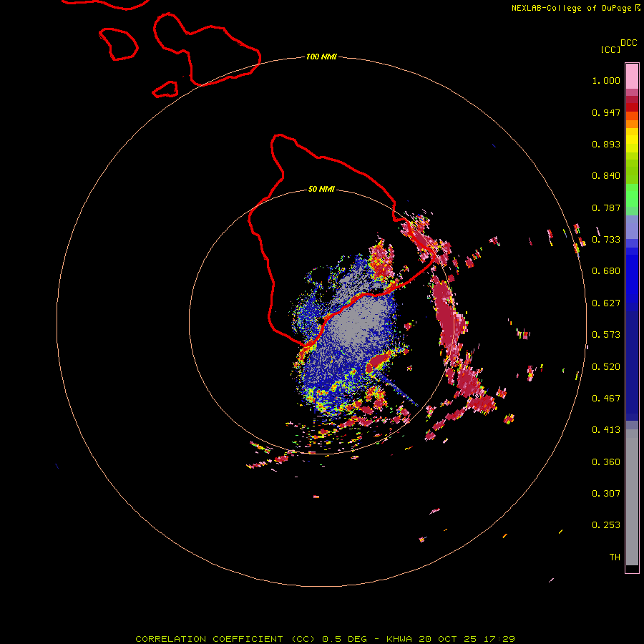Click the 0.893 value on the color scale

(606, 144)
